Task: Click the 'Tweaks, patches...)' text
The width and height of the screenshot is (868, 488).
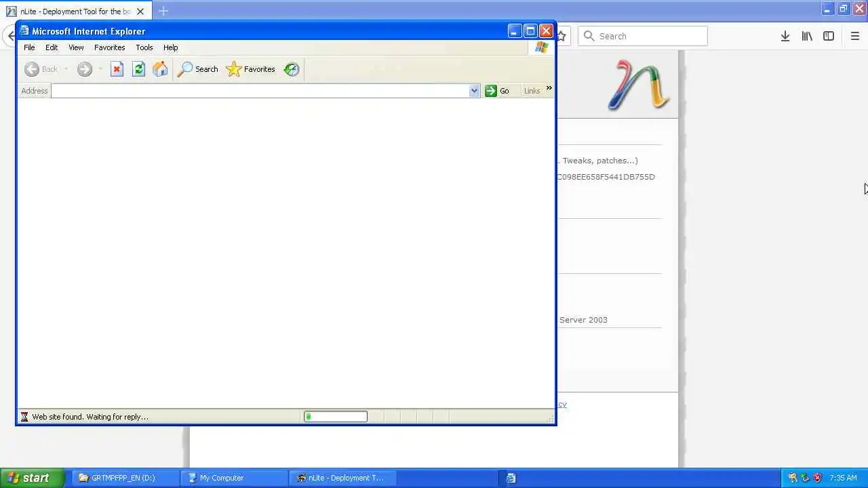Action: click(599, 161)
